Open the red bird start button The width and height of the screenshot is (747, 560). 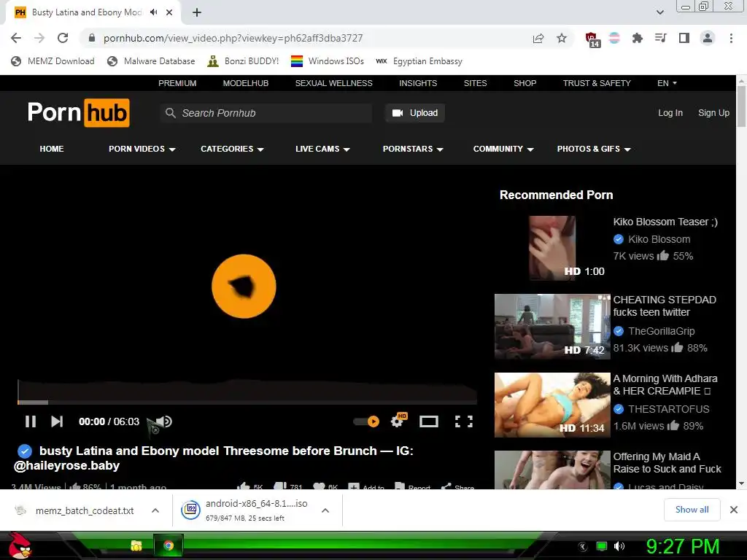point(20,545)
